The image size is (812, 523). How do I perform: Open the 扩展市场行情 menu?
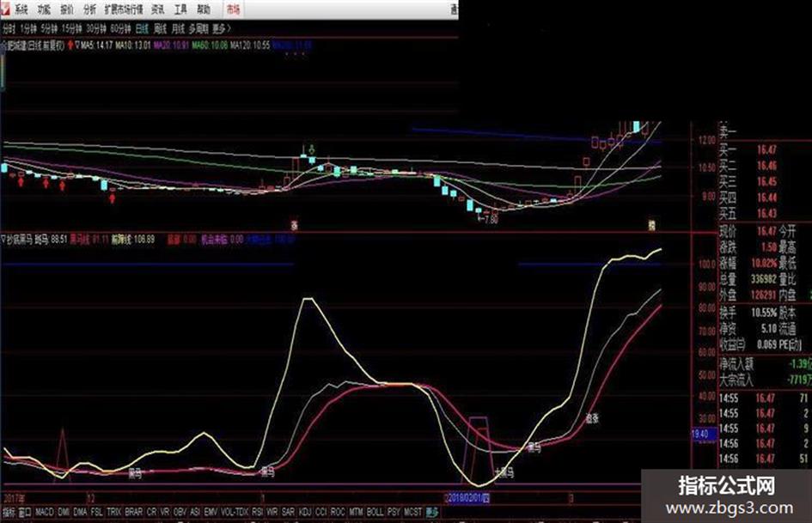coord(123,9)
